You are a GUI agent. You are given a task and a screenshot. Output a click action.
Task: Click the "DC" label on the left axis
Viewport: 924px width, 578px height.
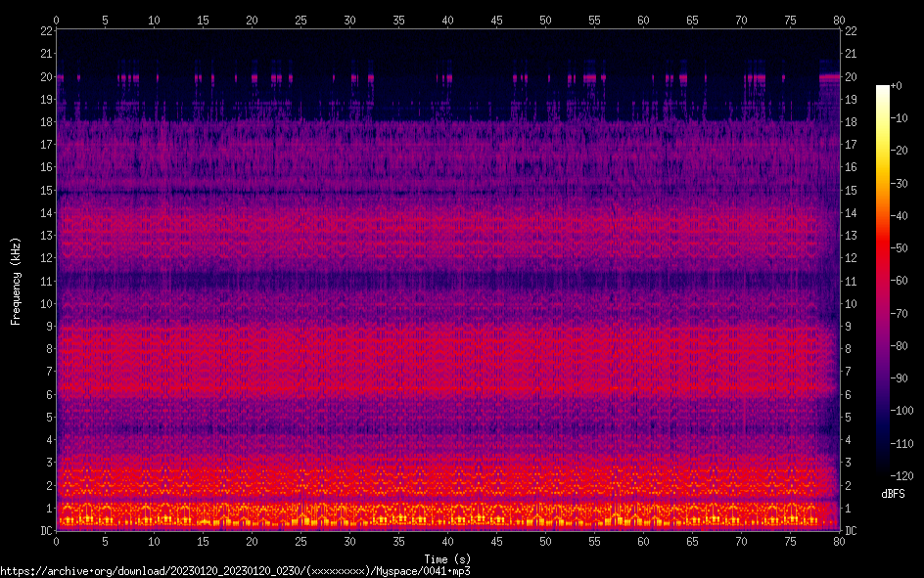coord(44,531)
